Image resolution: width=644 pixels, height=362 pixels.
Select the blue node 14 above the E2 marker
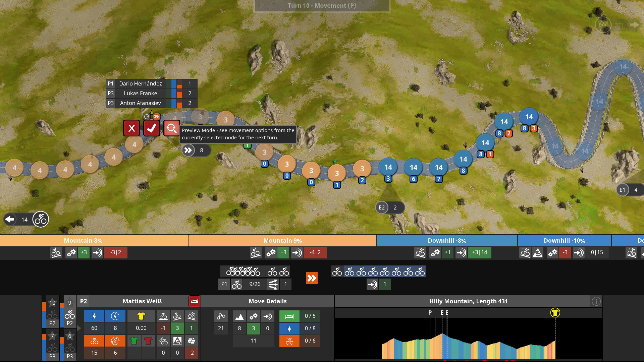tap(388, 167)
